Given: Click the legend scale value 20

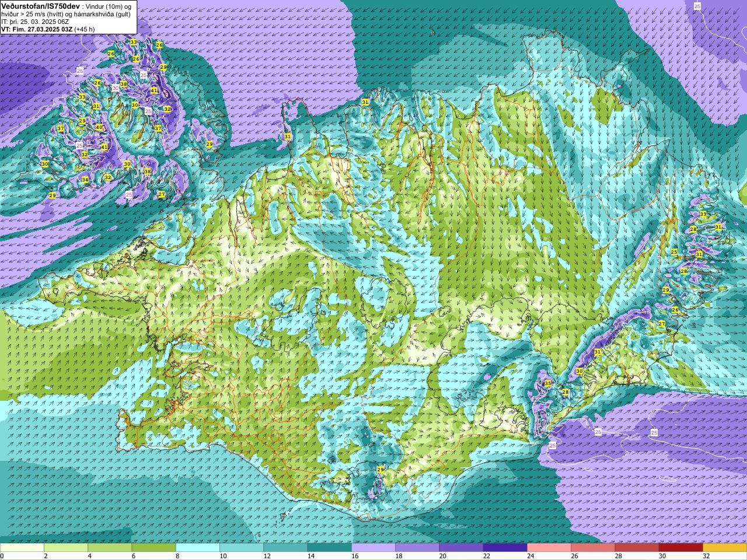Looking at the screenshot, I should click(x=443, y=556).
